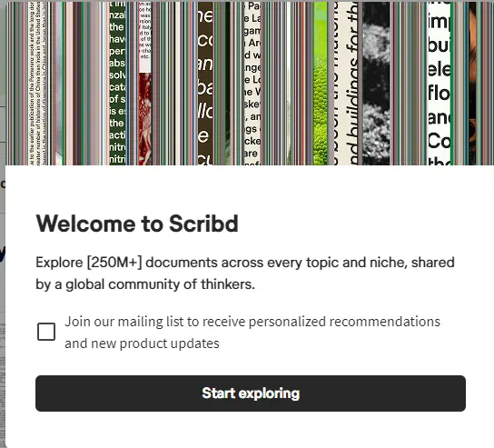Click the rotated 'buildings for the' text strip
Screen dimensions: 494x448
click(347, 83)
